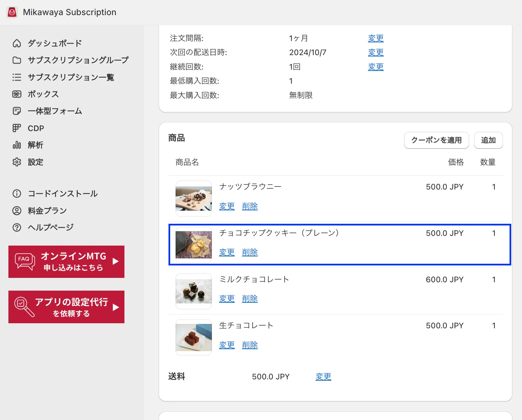Open the ヘルプページ menu item
Image resolution: width=522 pixels, height=420 pixels.
pyautogui.click(x=50, y=227)
